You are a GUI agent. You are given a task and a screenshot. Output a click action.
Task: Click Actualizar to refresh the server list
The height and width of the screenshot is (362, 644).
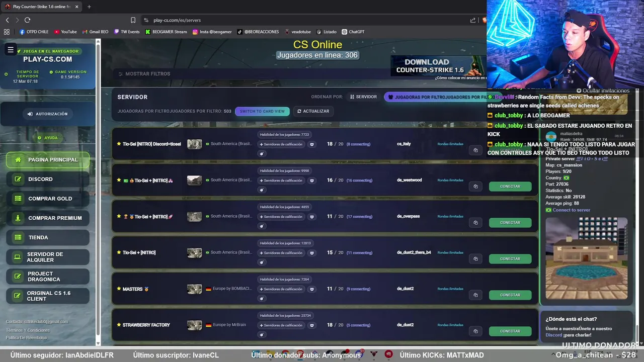pos(313,111)
